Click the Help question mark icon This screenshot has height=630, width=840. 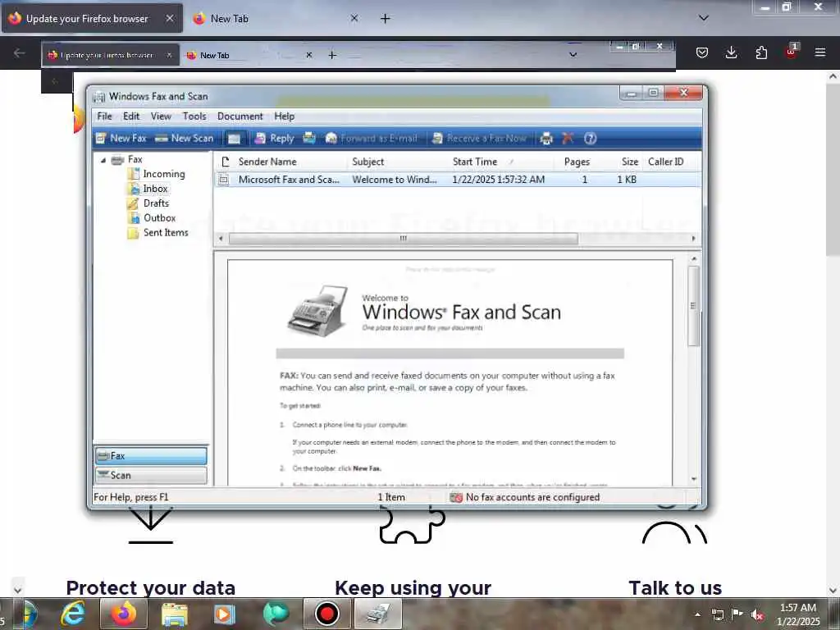click(590, 138)
